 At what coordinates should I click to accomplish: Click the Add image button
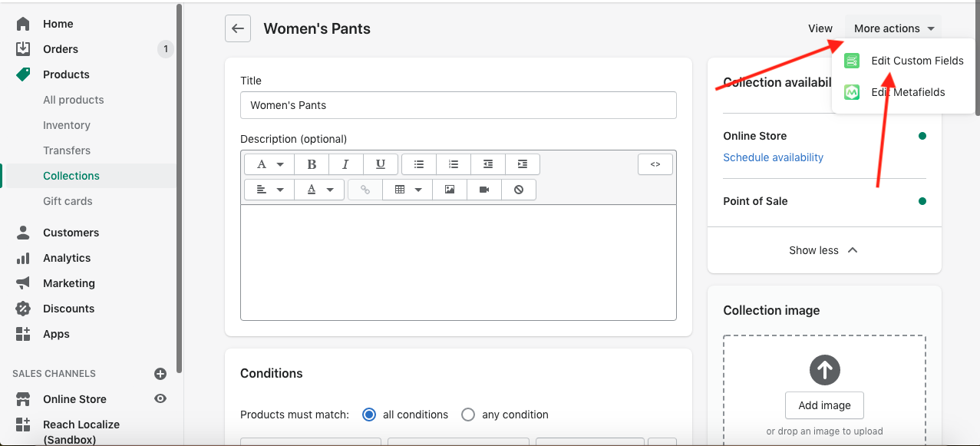pos(824,405)
